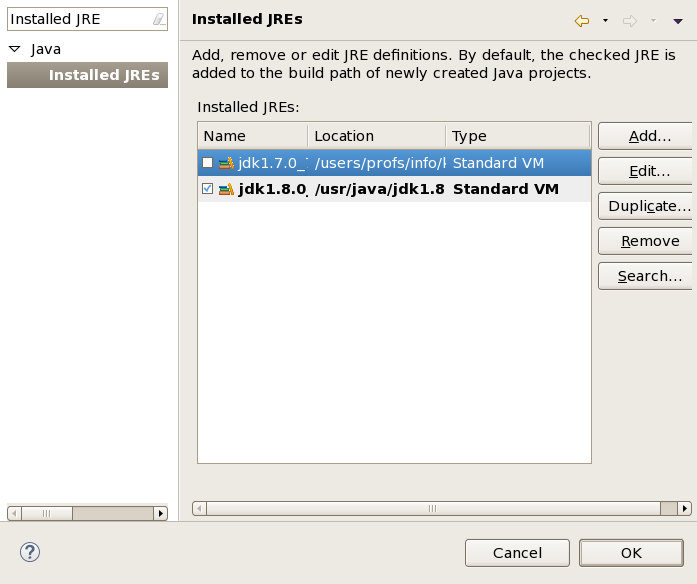Click the Cancel button
Image resolution: width=697 pixels, height=584 pixels.
[517, 553]
